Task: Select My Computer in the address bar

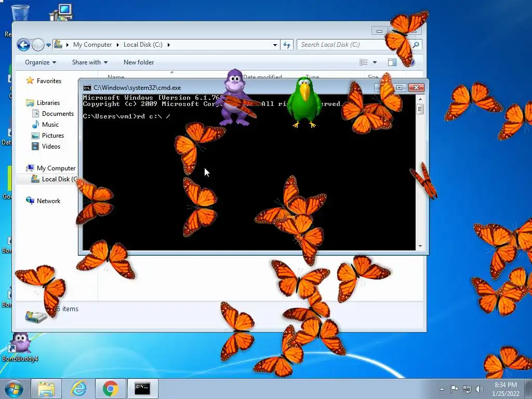Action: tap(92, 45)
